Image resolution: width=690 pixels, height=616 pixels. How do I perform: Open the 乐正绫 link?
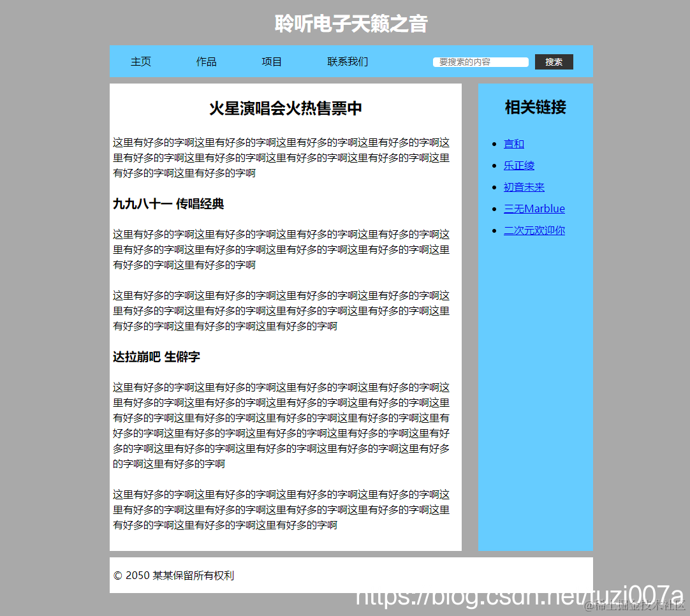point(519,165)
